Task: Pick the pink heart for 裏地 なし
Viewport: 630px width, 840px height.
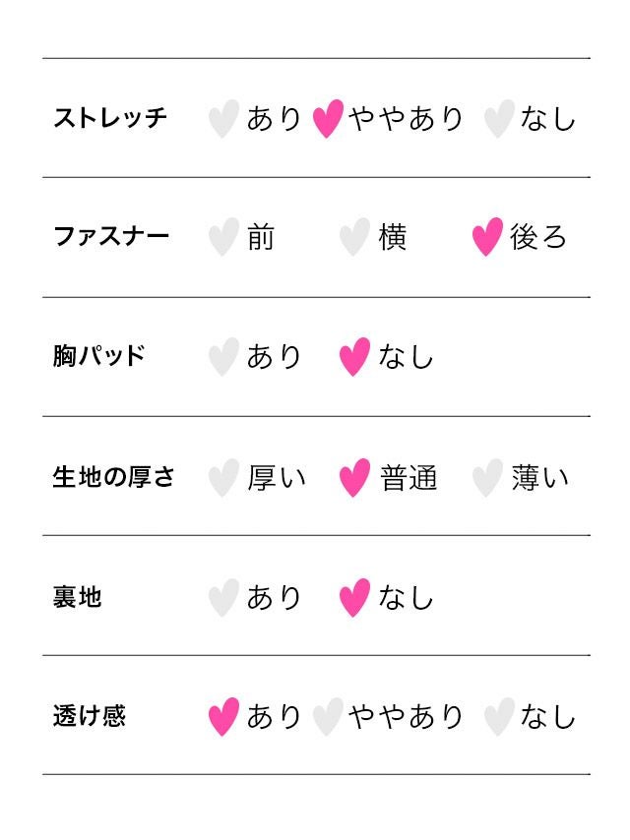Action: click(x=354, y=597)
